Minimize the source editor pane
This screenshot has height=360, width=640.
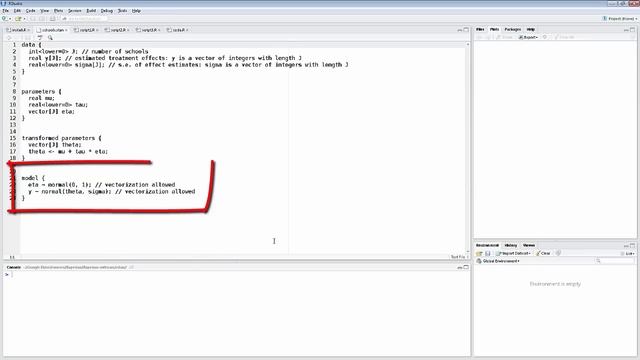pyautogui.click(x=460, y=30)
